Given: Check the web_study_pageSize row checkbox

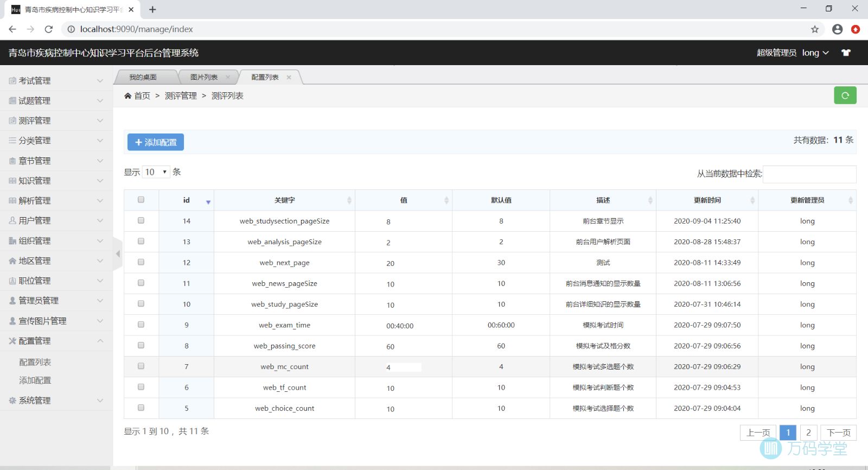Looking at the screenshot, I should point(141,303).
